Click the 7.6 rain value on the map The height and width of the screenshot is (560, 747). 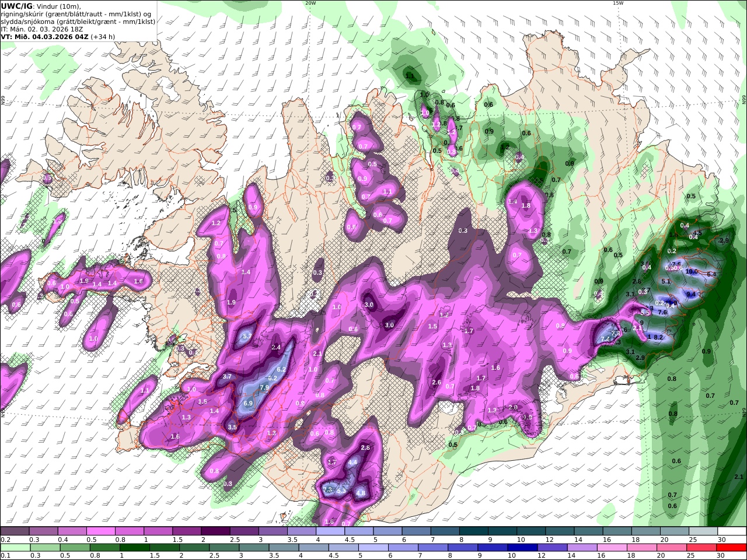click(662, 312)
